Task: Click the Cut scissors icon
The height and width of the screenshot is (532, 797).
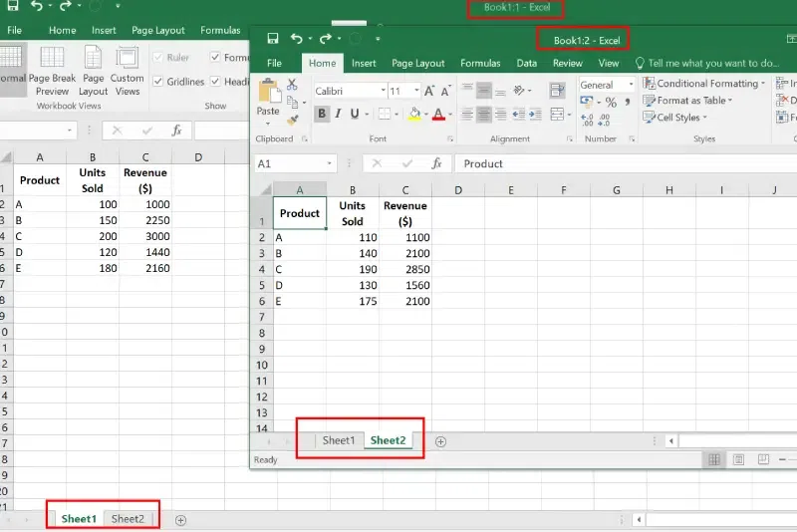Action: click(292, 85)
